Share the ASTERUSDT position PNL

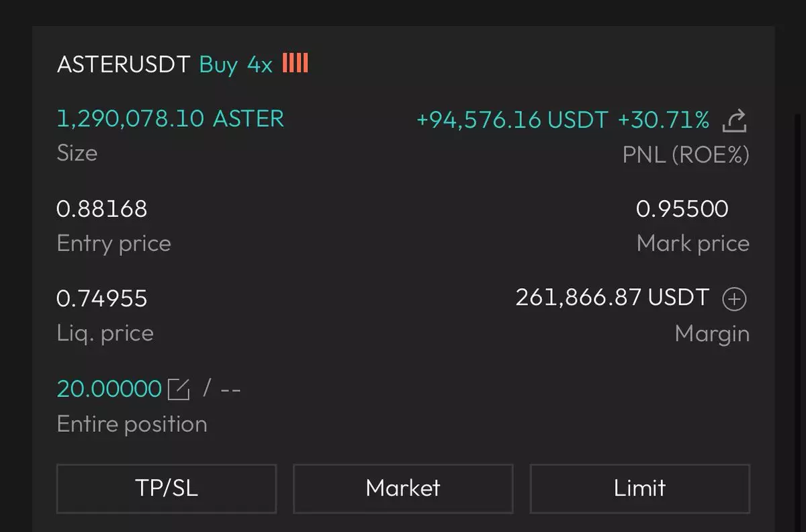734,122
